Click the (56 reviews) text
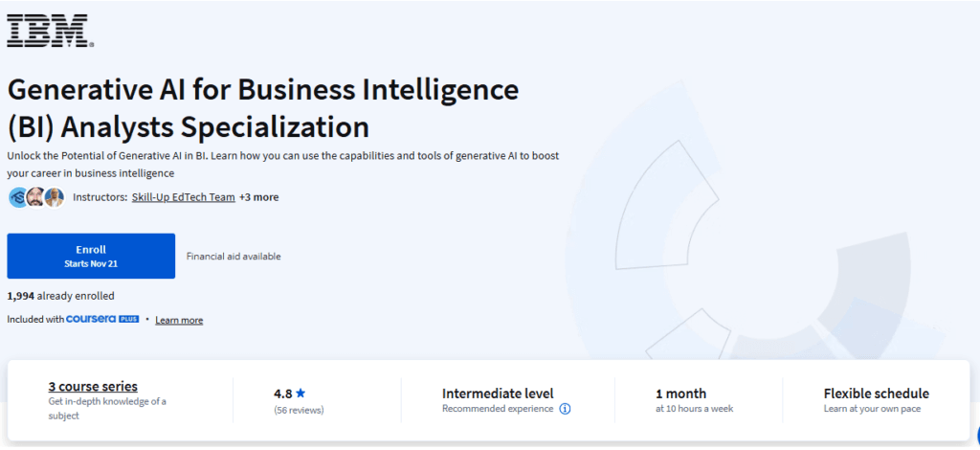The width and height of the screenshot is (980, 450). click(x=299, y=411)
